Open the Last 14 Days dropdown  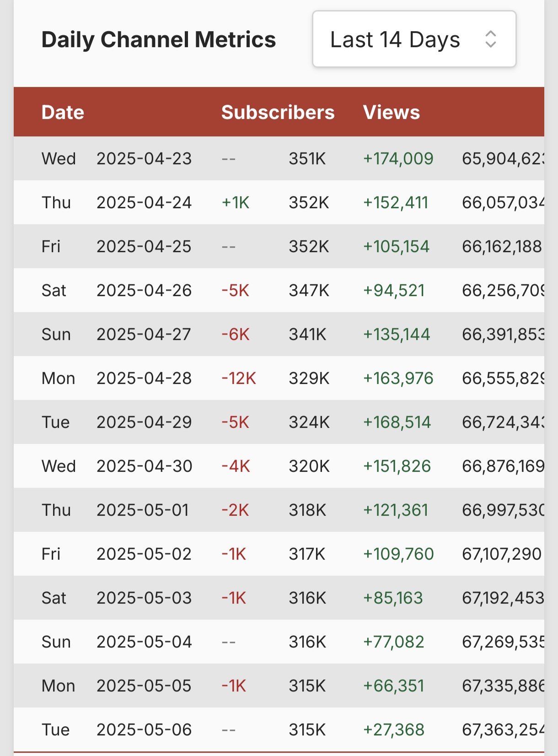click(x=414, y=39)
